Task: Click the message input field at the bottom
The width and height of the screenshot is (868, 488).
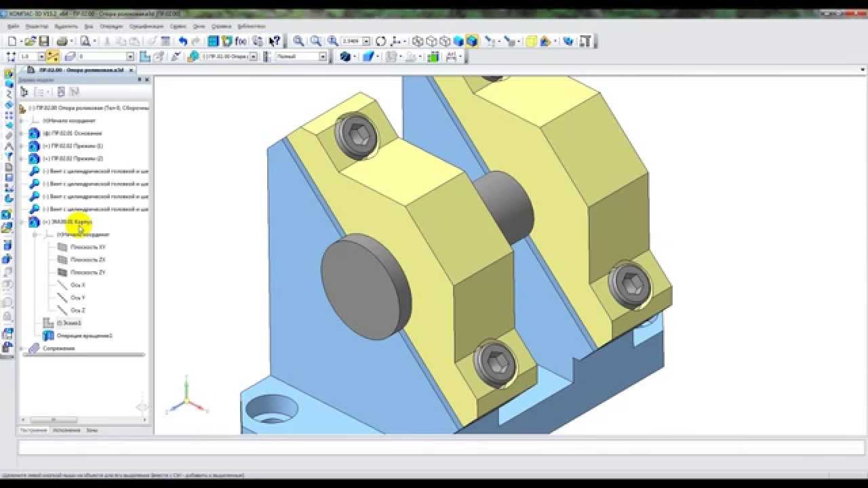Action: click(x=441, y=447)
